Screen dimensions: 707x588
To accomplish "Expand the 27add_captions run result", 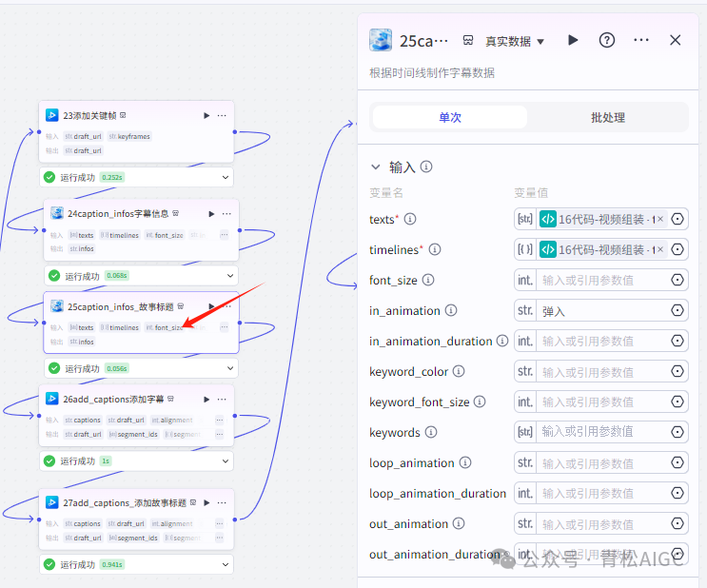I will point(225,564).
